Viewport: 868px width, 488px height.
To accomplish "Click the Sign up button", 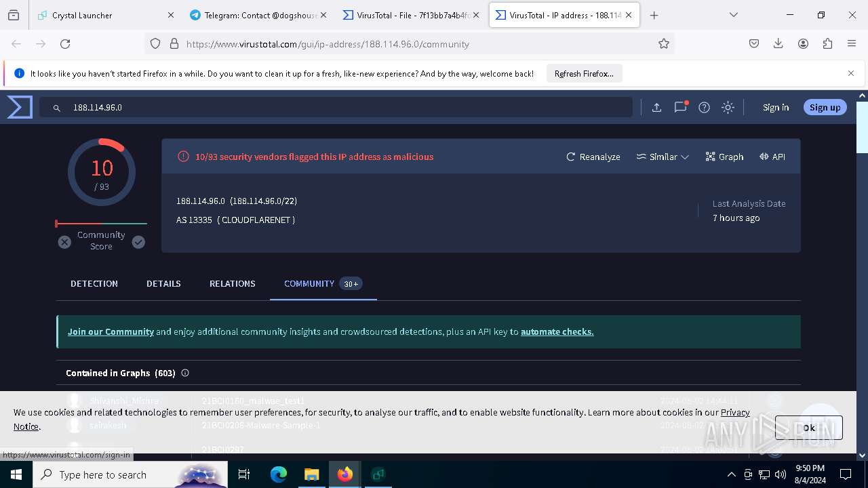I will [x=825, y=107].
